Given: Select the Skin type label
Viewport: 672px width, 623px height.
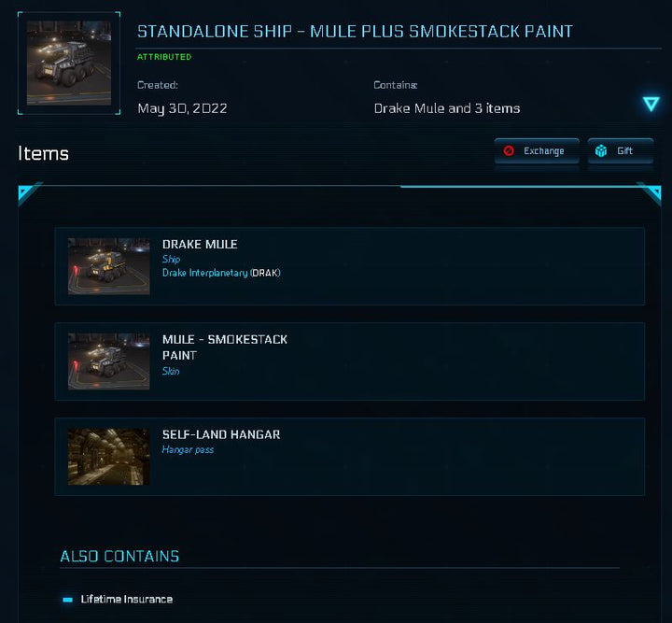Looking at the screenshot, I should pos(171,371).
